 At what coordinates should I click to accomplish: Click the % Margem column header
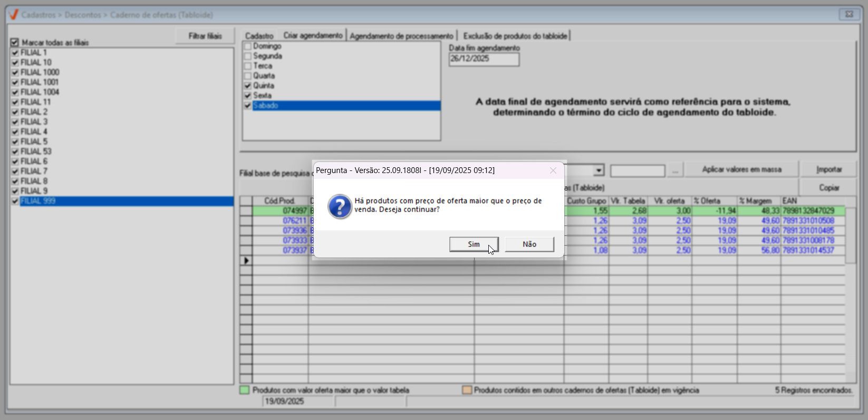coord(759,201)
